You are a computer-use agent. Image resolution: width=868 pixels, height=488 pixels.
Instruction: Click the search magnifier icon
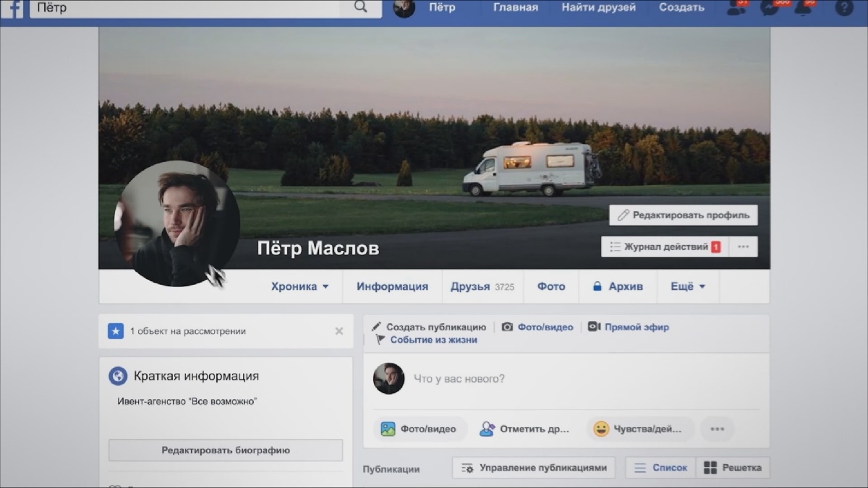click(361, 8)
